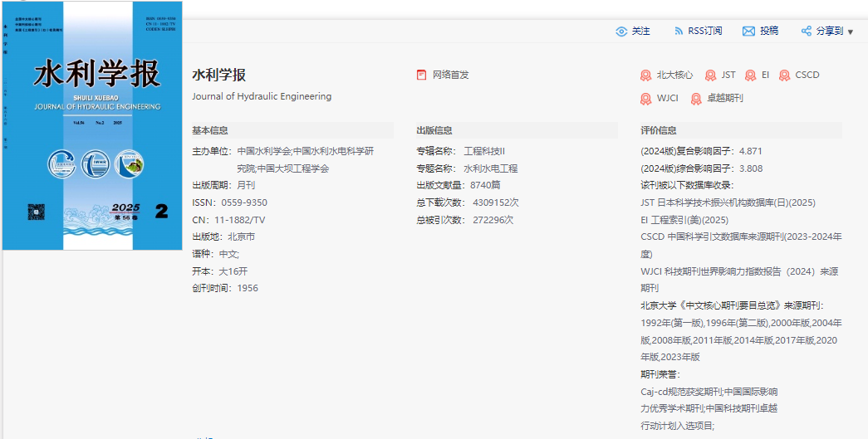The width and height of the screenshot is (868, 439).
Task: Click the 创刊时间 value 1956
Action: click(x=248, y=288)
